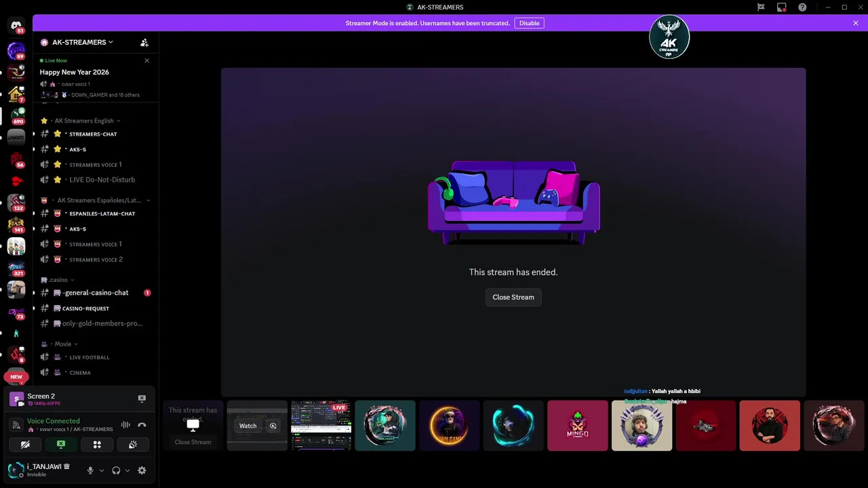Screen dimensions: 868x488
Task: Toggle the green screen share button
Action: pyautogui.click(x=61, y=445)
